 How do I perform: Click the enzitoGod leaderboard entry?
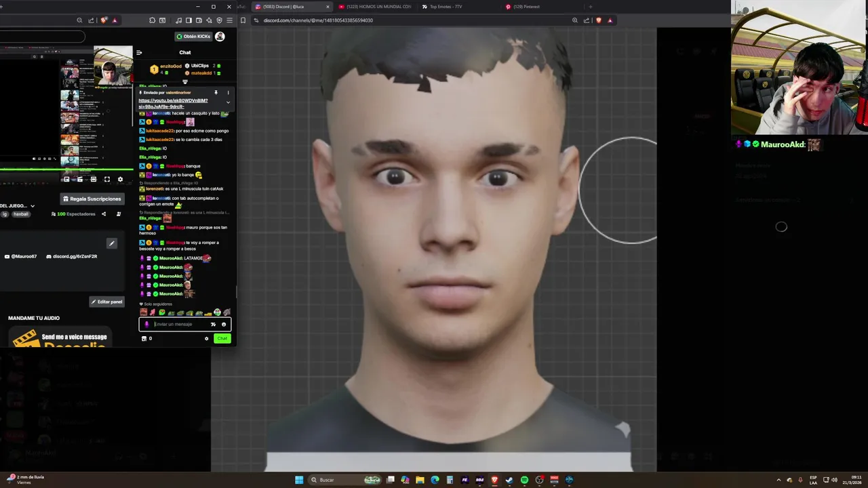coord(166,69)
